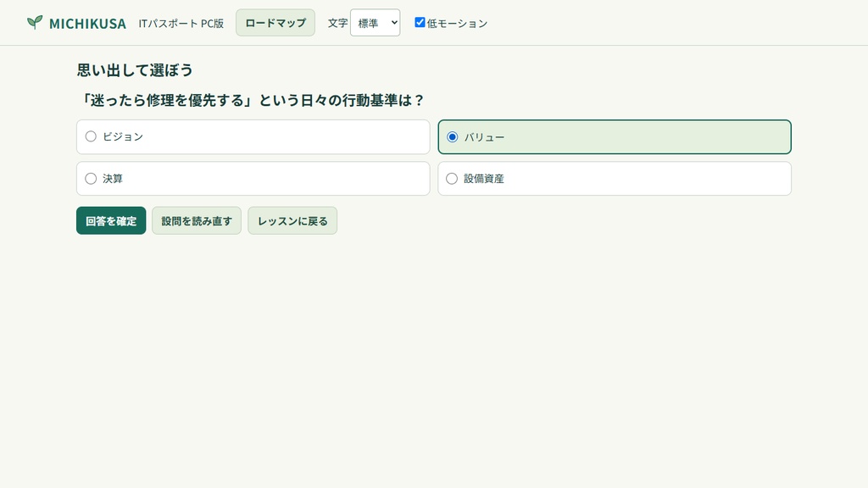Choose the 設備資産 answer option
The image size is (868, 488).
click(615, 178)
